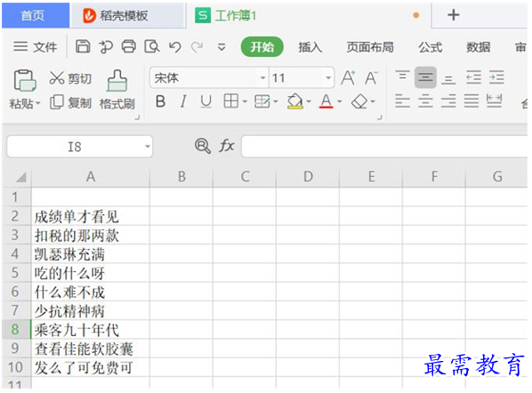This screenshot has width=532, height=393.
Task: Align text right
Action: (448, 101)
